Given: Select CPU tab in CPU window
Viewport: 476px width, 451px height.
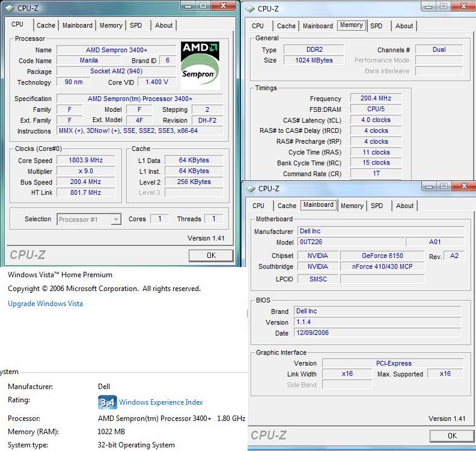Looking at the screenshot, I should coord(17,25).
